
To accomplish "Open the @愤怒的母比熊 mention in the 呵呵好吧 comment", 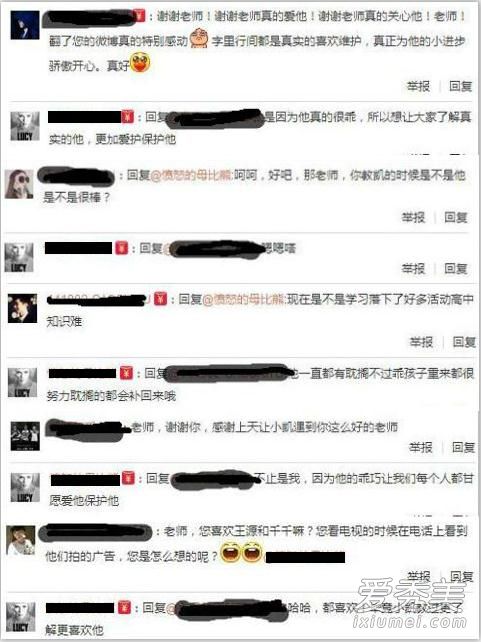I will point(192,176).
